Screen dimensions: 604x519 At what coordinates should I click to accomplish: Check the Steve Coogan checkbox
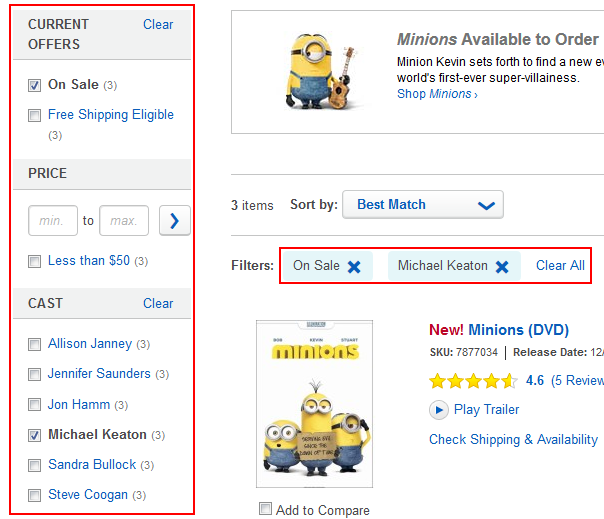[34, 495]
